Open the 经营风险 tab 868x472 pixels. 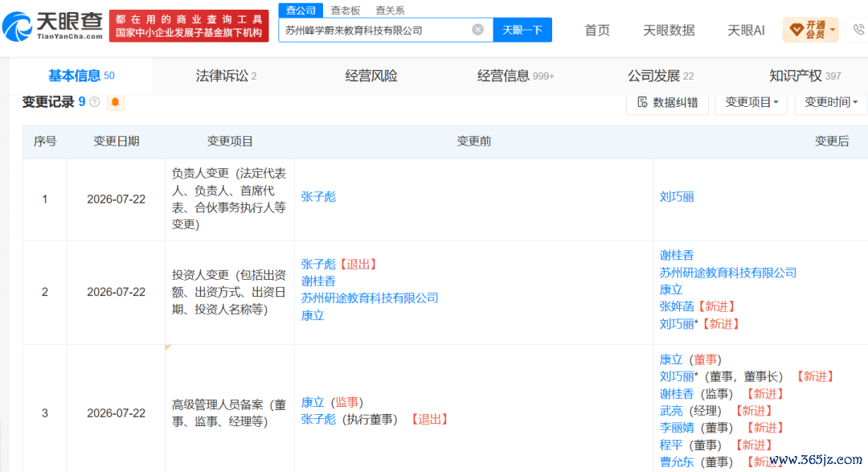tap(371, 76)
